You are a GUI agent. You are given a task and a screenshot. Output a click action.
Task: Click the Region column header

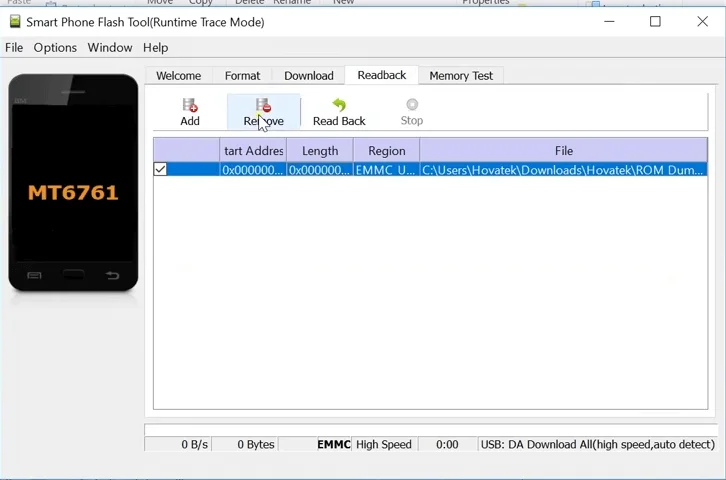coord(387,151)
